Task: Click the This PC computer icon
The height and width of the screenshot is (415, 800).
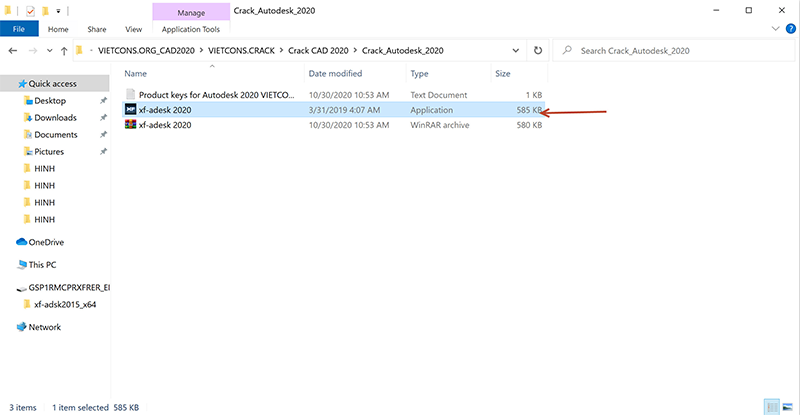Action: coord(22,264)
